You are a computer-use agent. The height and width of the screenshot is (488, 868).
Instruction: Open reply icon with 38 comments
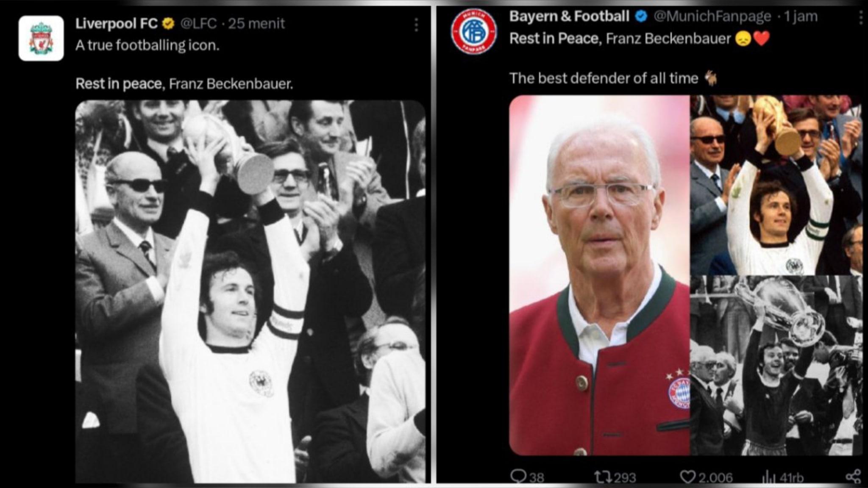coord(517,477)
